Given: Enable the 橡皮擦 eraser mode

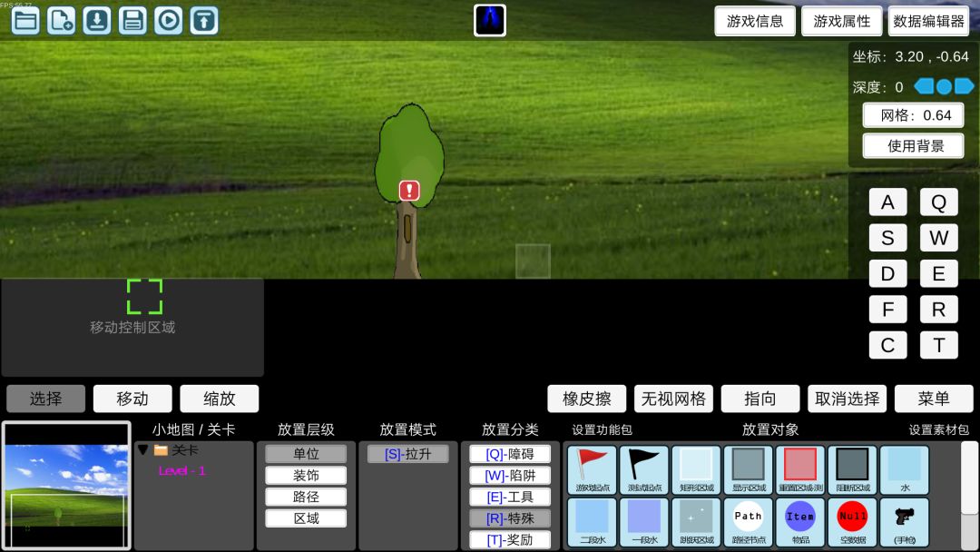Looking at the screenshot, I should 586,399.
